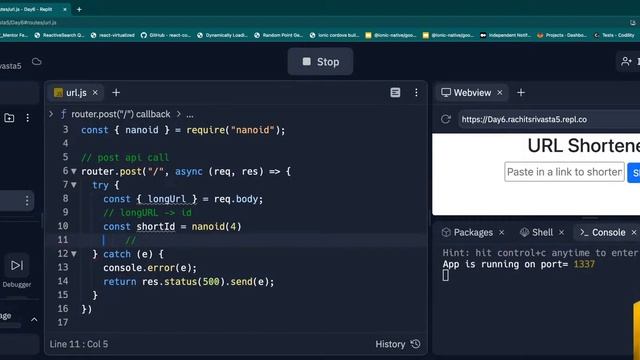Image resolution: width=640 pixels, height=360 pixels.
Task: Select router.post callback breadcrumb
Action: coord(120,114)
